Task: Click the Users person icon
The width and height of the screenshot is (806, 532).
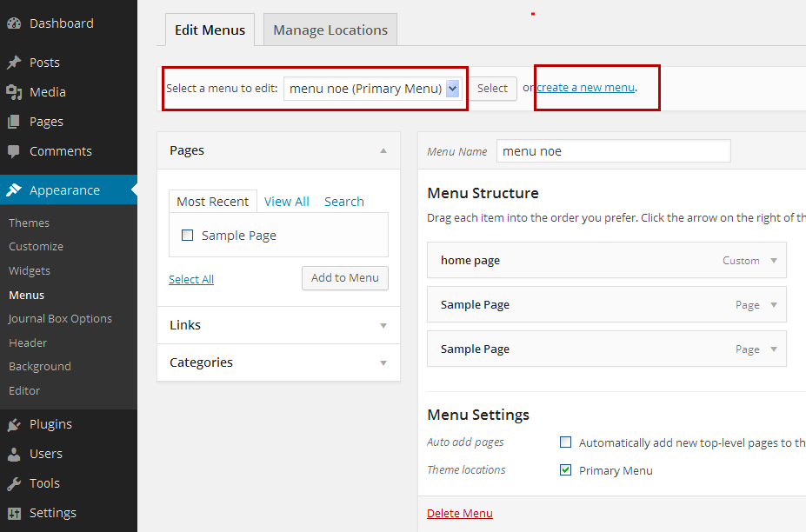Action: (x=14, y=454)
